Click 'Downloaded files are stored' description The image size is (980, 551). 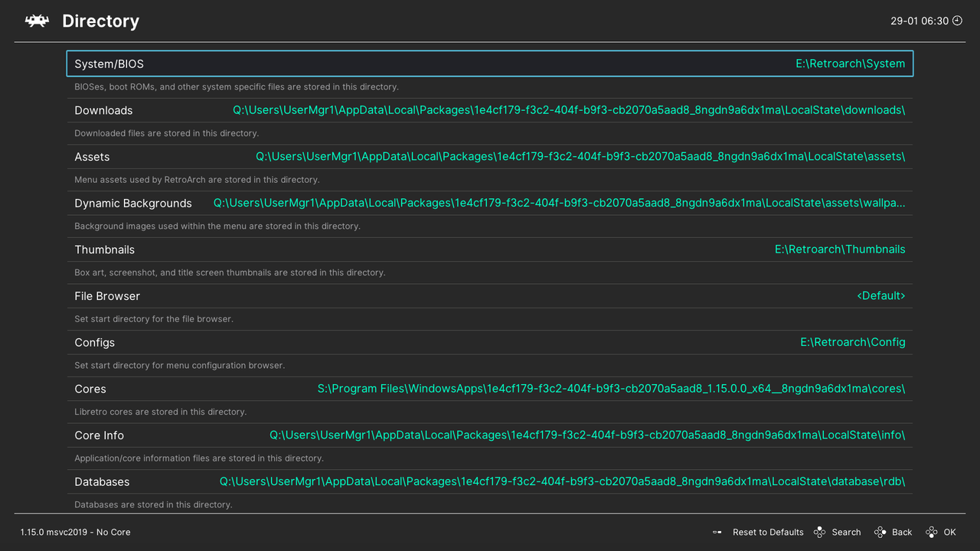click(166, 133)
